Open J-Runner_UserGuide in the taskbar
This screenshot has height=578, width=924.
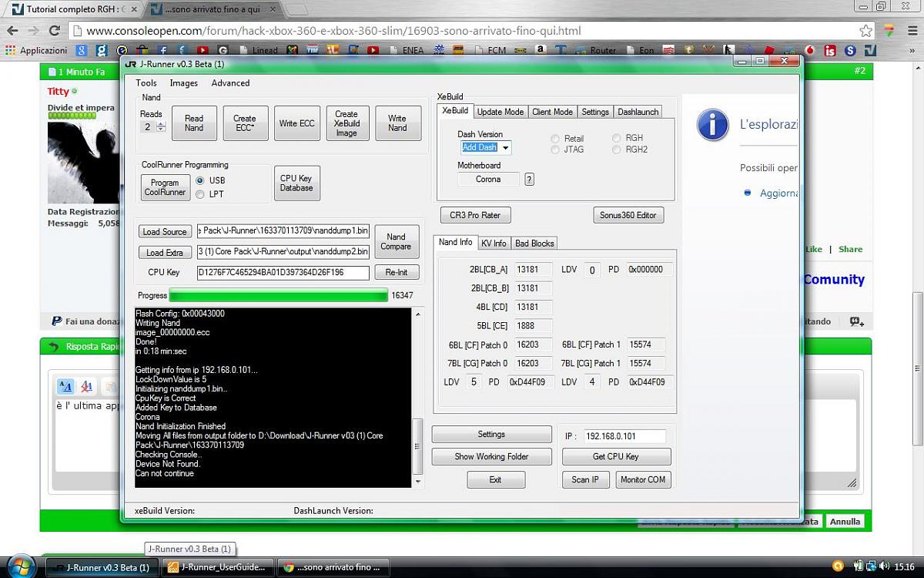pos(216,567)
